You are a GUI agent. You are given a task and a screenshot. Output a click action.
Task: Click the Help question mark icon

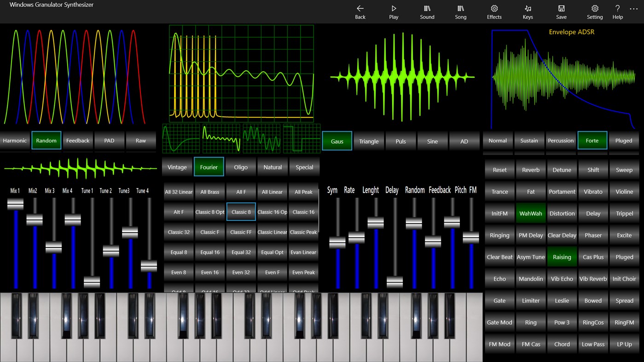pos(617,11)
